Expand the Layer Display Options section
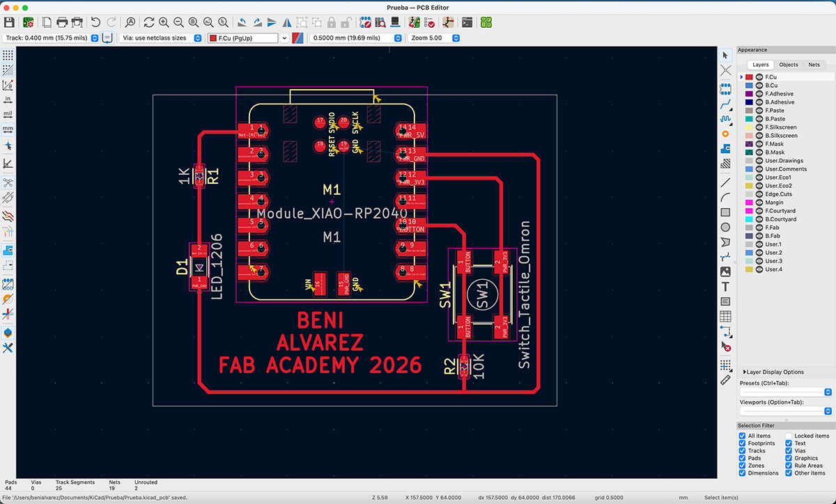 tap(744, 372)
